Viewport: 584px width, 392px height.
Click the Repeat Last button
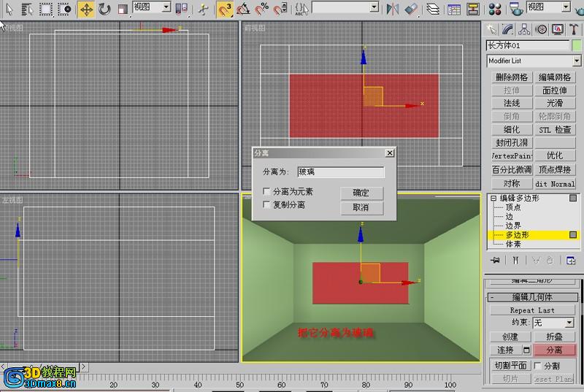[532, 310]
